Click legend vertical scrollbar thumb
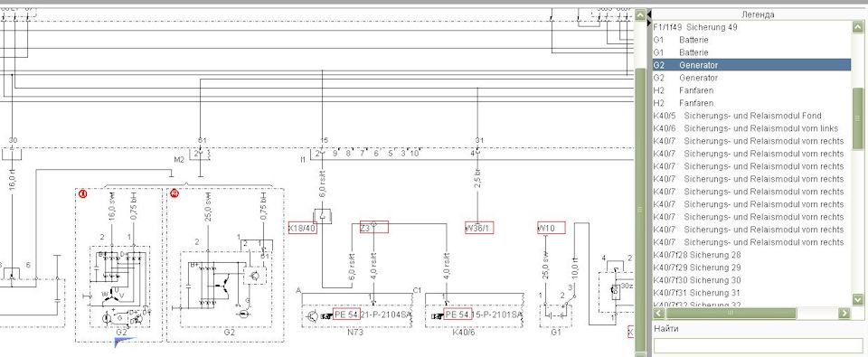This screenshot has width=868, height=357. (857, 117)
